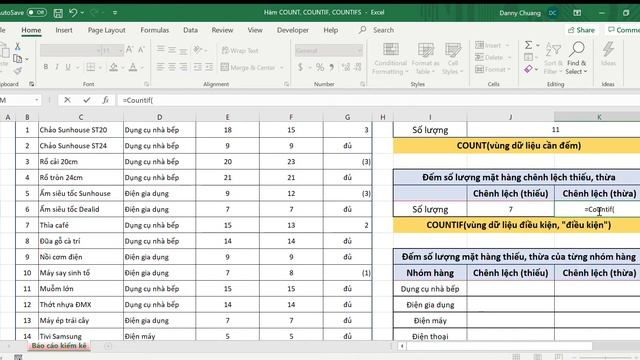Open the Review ribbon tab
The height and width of the screenshot is (360, 640).
coord(222,30)
